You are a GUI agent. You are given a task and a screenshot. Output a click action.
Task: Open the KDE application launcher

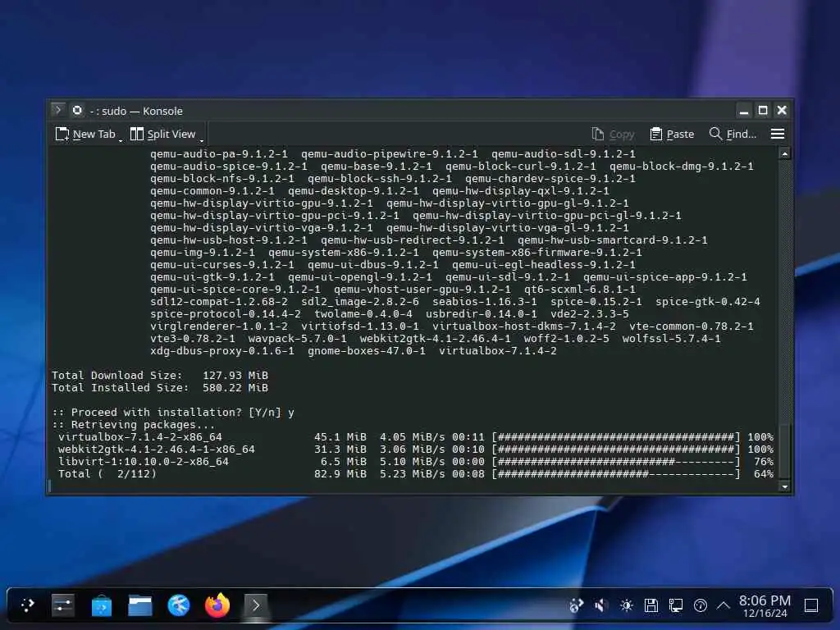tap(28, 605)
